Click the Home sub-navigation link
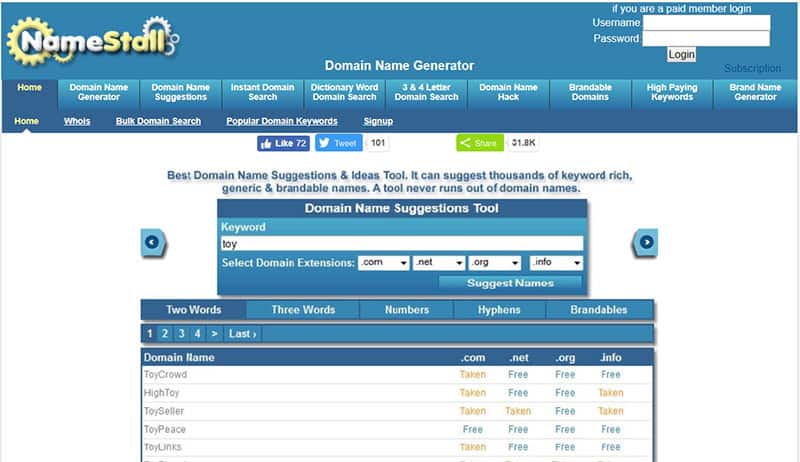Screen dimensions: 800x462 pos(27,121)
